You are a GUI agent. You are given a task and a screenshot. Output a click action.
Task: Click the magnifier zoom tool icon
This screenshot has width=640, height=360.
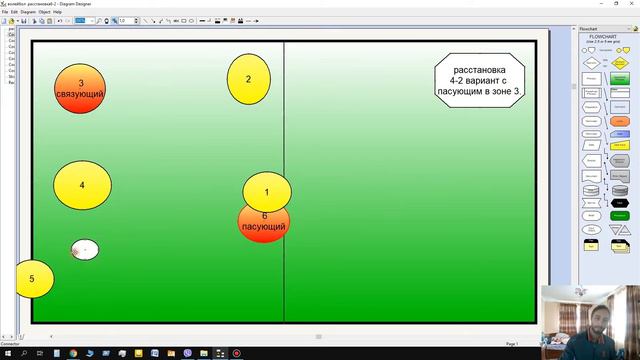pos(99,21)
